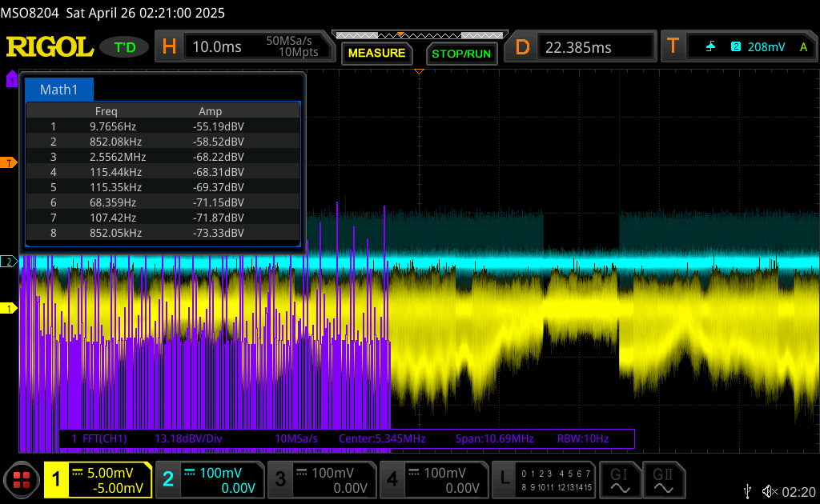
Task: Click the GII signal generator icon
Action: coord(663,480)
